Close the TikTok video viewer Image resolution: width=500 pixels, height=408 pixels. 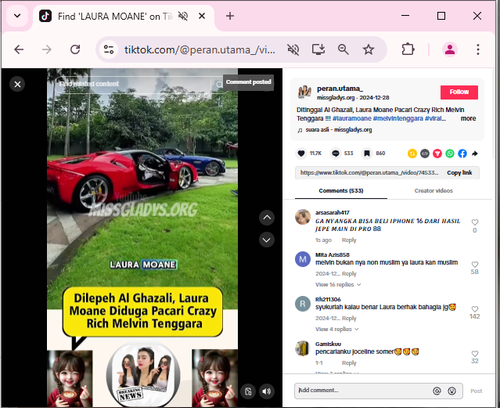[x=18, y=84]
